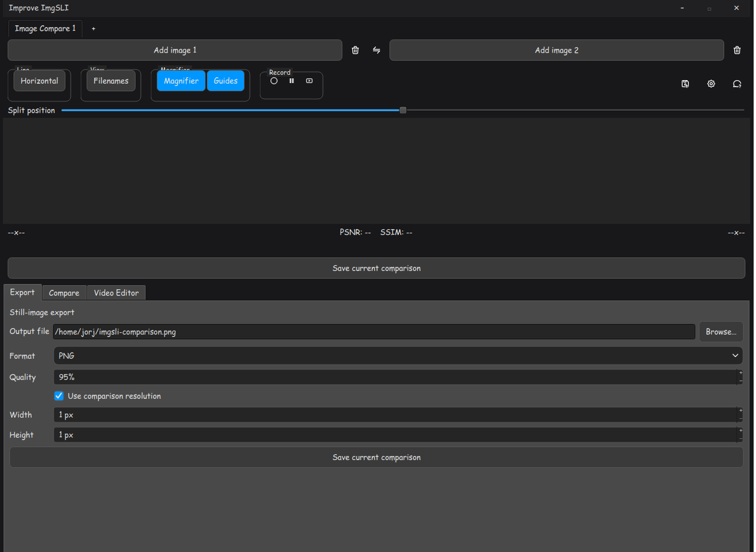Toggle the Guides button

tap(226, 81)
